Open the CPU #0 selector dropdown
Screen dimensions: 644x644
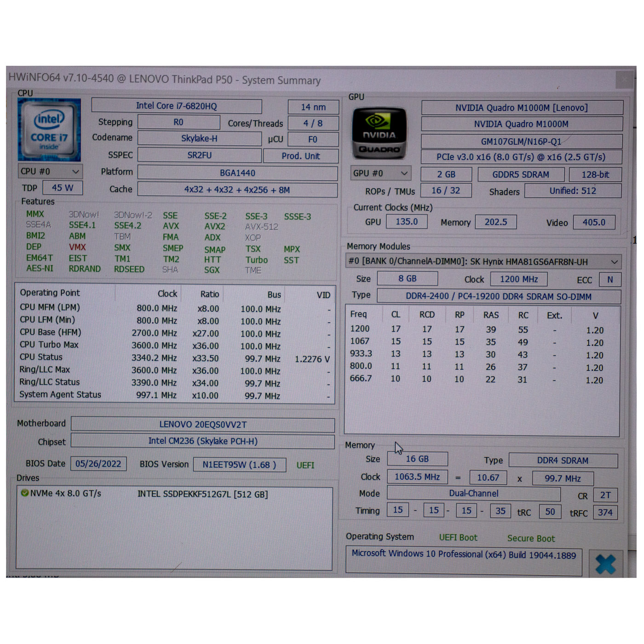50,171
